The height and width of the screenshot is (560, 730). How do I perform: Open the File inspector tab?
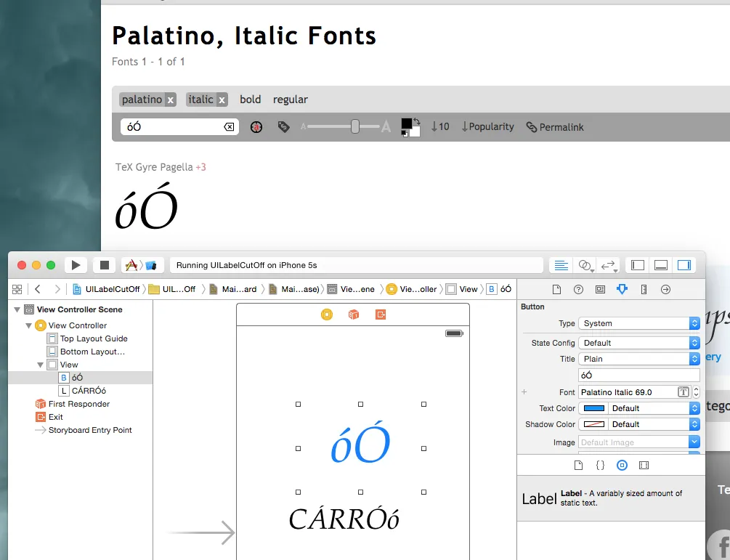(x=556, y=290)
